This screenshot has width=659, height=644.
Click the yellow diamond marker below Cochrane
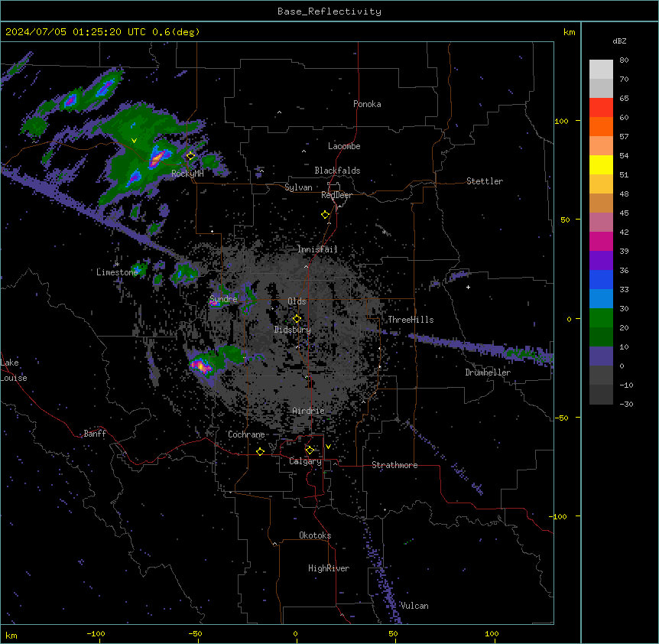click(260, 451)
